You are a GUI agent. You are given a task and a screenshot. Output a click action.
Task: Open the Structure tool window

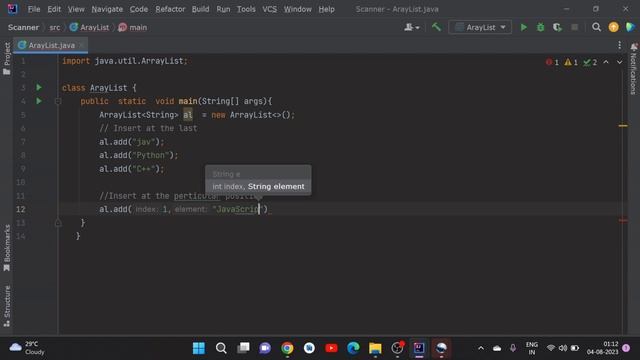click(x=7, y=306)
